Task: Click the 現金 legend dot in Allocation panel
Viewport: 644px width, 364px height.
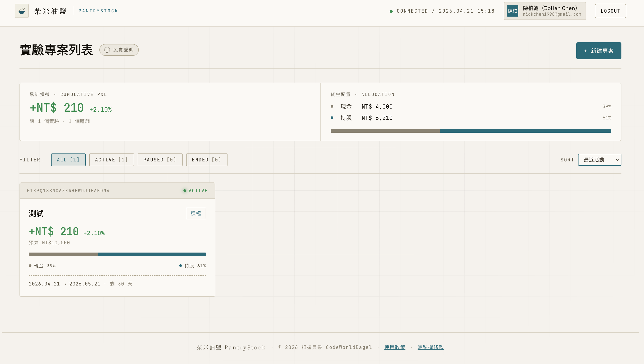Action: (332, 107)
